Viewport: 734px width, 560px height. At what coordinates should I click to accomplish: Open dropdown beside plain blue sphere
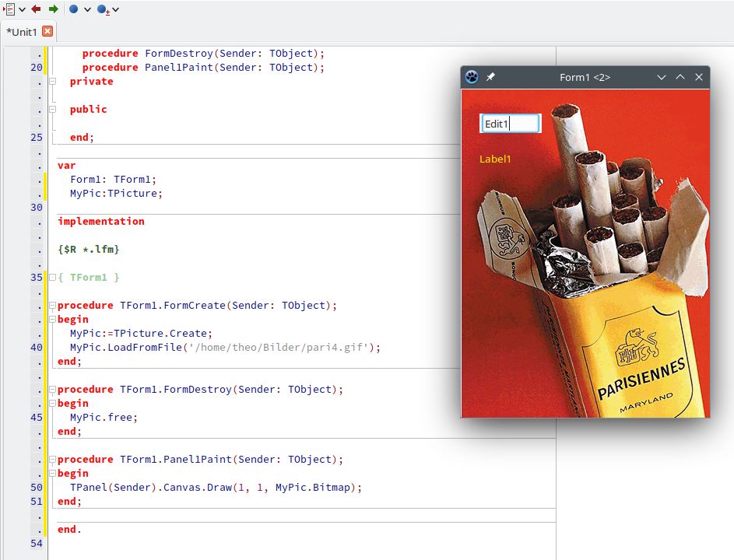coord(87,9)
